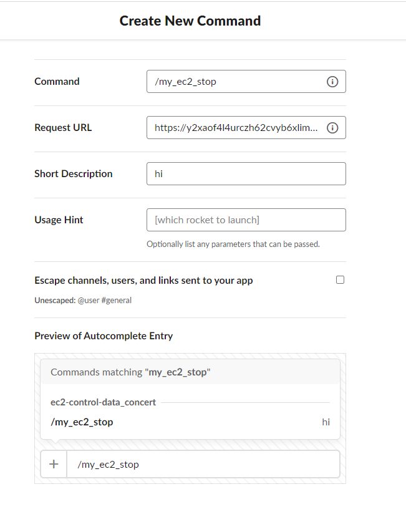Focus the Command input containing /my_ec2_stop

pyautogui.click(x=246, y=82)
